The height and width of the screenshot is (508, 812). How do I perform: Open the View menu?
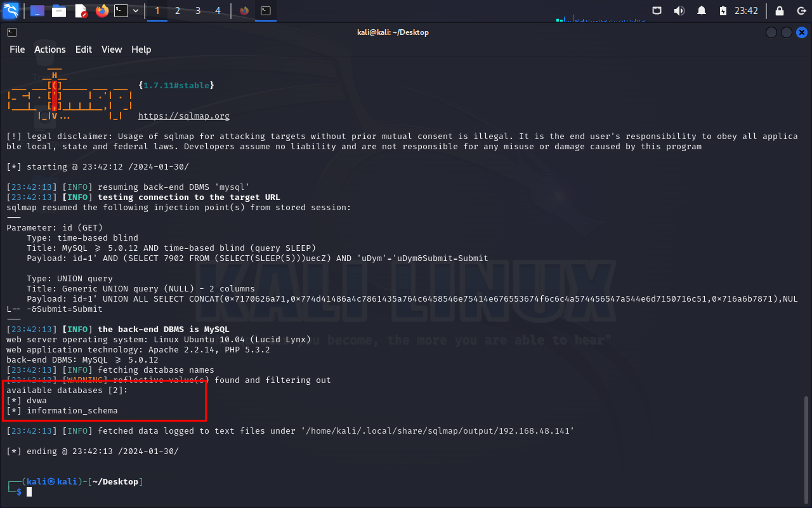click(x=112, y=50)
